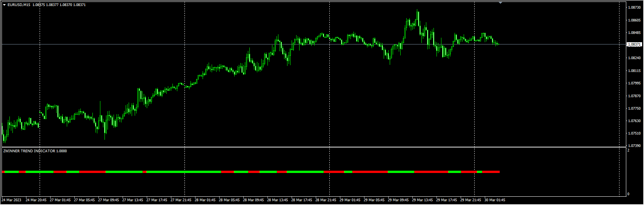644x205 pixels.
Task: Click the 27 Mar 13:45 time label
Action: click(x=133, y=200)
